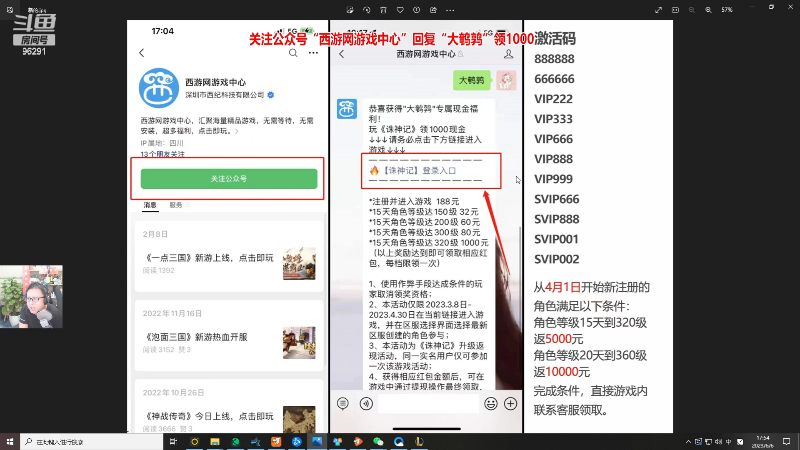
Task: Click the volume icon in system tray
Action: 718,441
